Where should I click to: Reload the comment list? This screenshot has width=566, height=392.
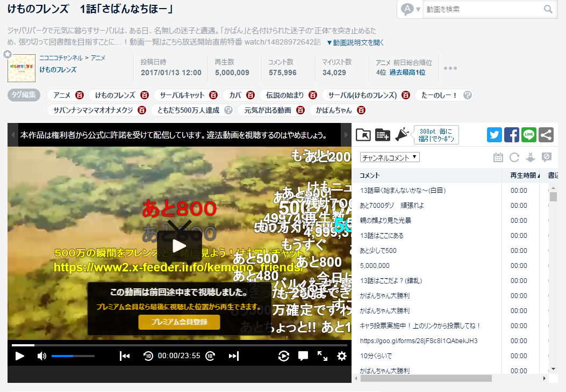point(514,157)
